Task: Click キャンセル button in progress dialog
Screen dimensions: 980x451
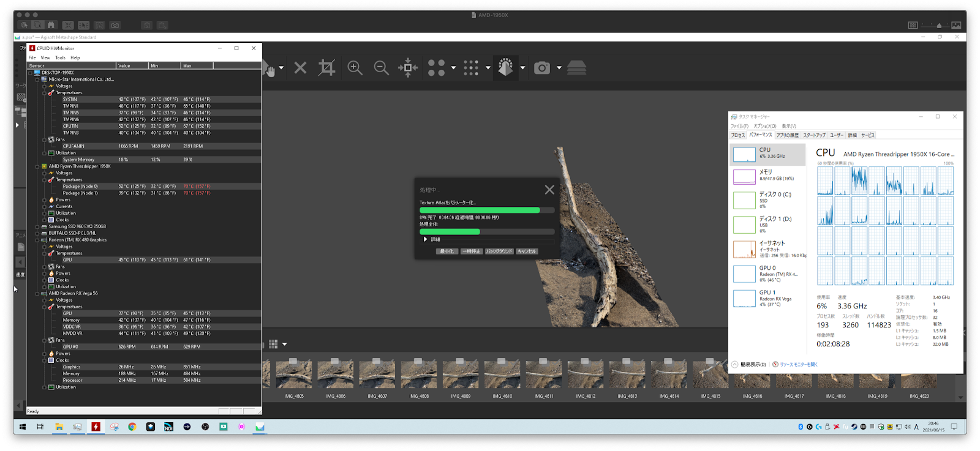Action: [527, 251]
